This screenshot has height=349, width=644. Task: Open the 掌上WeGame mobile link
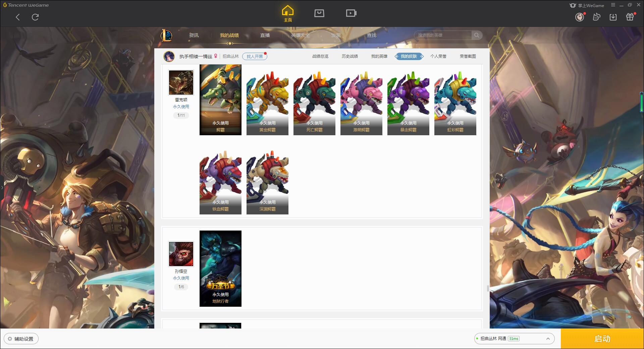587,5
